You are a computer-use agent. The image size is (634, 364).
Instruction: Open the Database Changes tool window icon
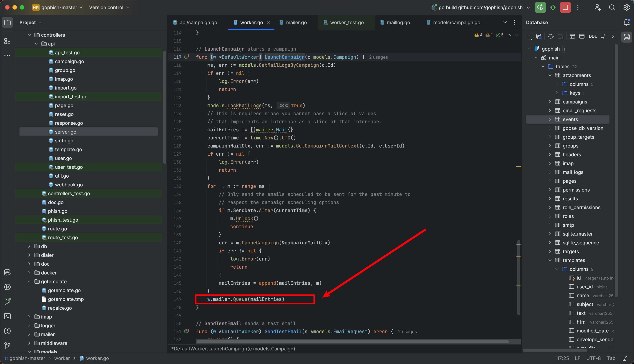pos(7,272)
